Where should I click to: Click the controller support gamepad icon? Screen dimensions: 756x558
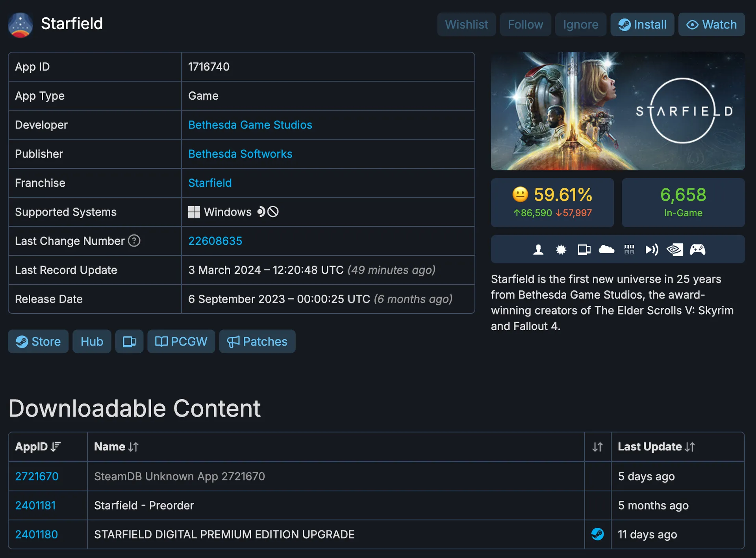(x=697, y=249)
